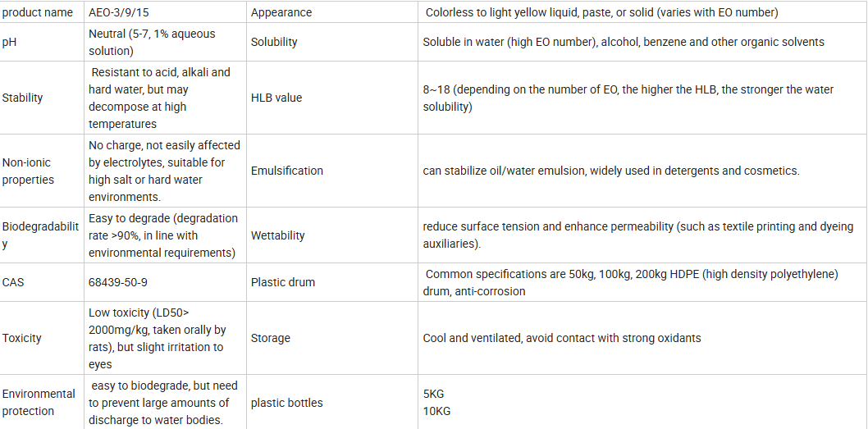Click the 'pH' row label
The height and width of the screenshot is (429, 868).
click(x=10, y=42)
